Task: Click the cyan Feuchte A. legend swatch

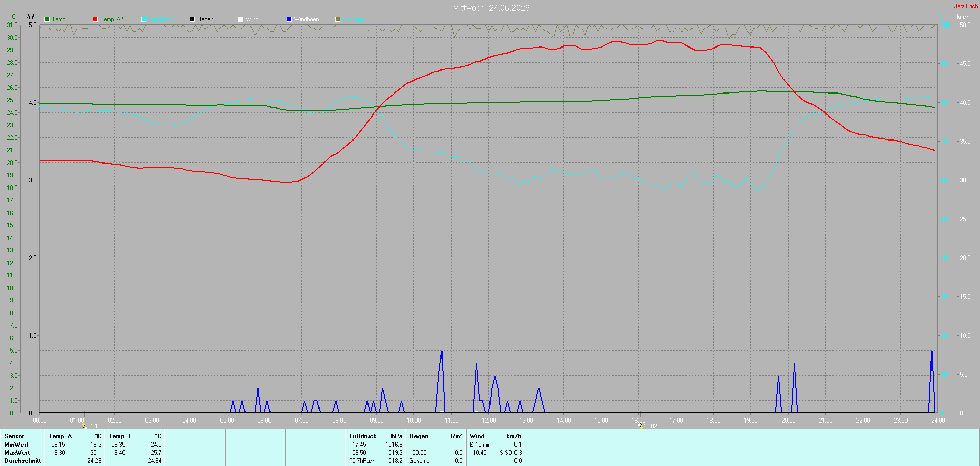Action: [144, 19]
